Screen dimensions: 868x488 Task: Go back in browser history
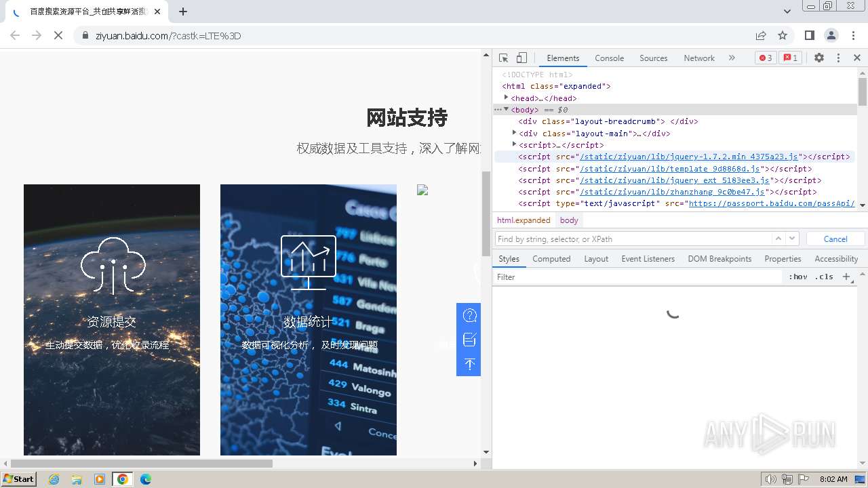(15, 35)
